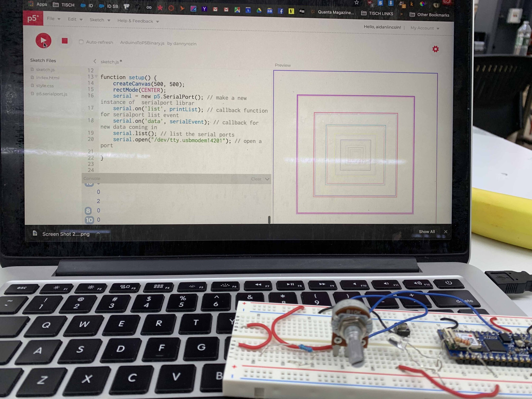This screenshot has width=532, height=399.
Task: Enable the Auto-refresh checkbox
Action: pos(81,42)
